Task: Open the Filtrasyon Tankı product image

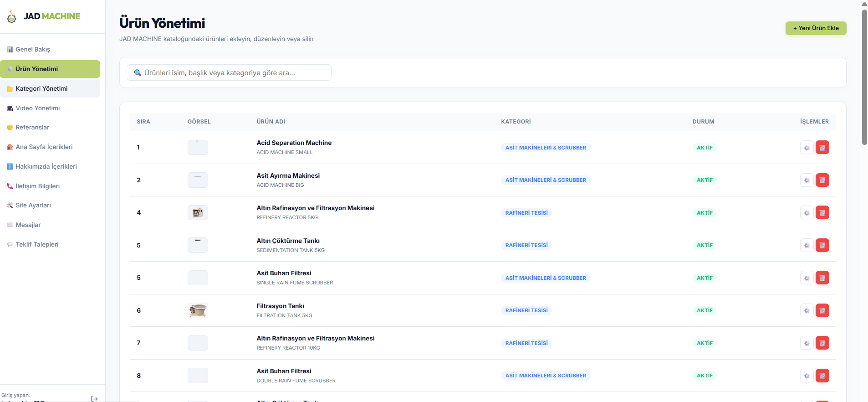Action: 198,310
